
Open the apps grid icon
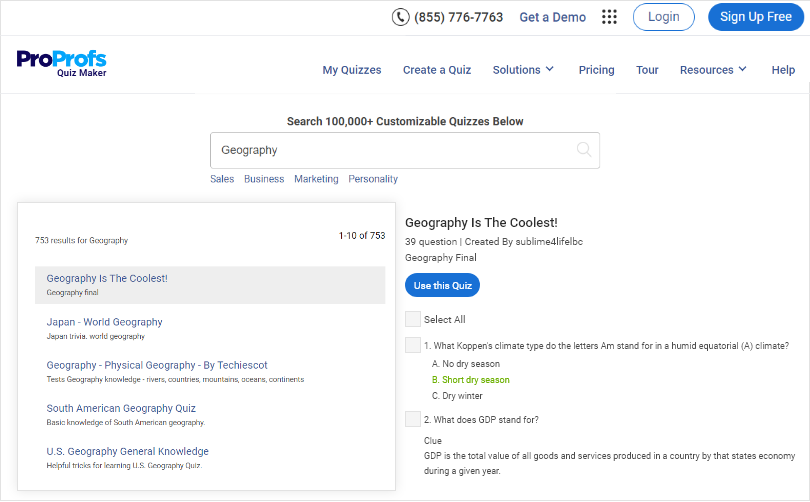[609, 17]
